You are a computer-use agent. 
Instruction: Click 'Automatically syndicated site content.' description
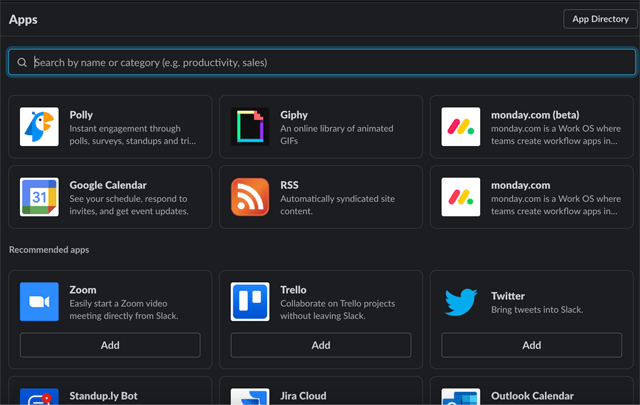(337, 205)
